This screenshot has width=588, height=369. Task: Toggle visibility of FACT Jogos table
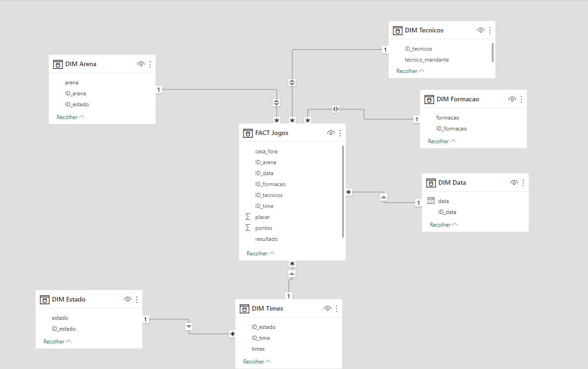(331, 133)
